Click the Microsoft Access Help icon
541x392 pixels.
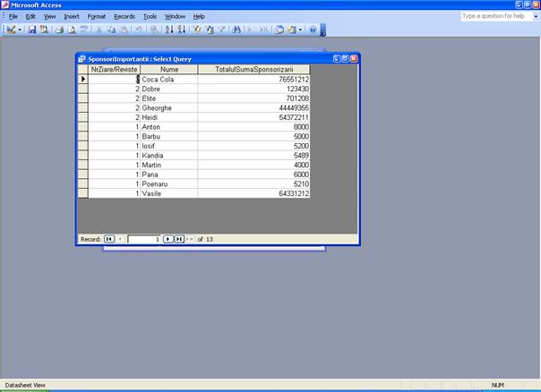(x=313, y=30)
